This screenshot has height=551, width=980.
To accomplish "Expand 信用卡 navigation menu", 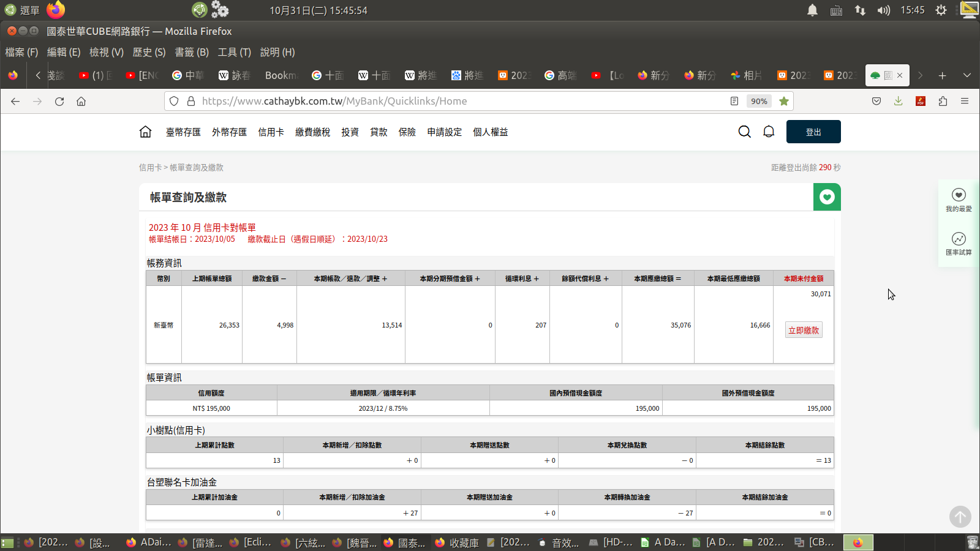I will click(271, 132).
